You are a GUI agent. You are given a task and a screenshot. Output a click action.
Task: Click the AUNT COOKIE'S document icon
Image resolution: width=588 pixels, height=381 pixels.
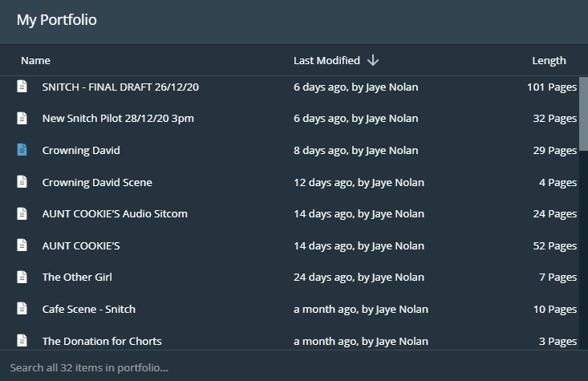(x=22, y=245)
